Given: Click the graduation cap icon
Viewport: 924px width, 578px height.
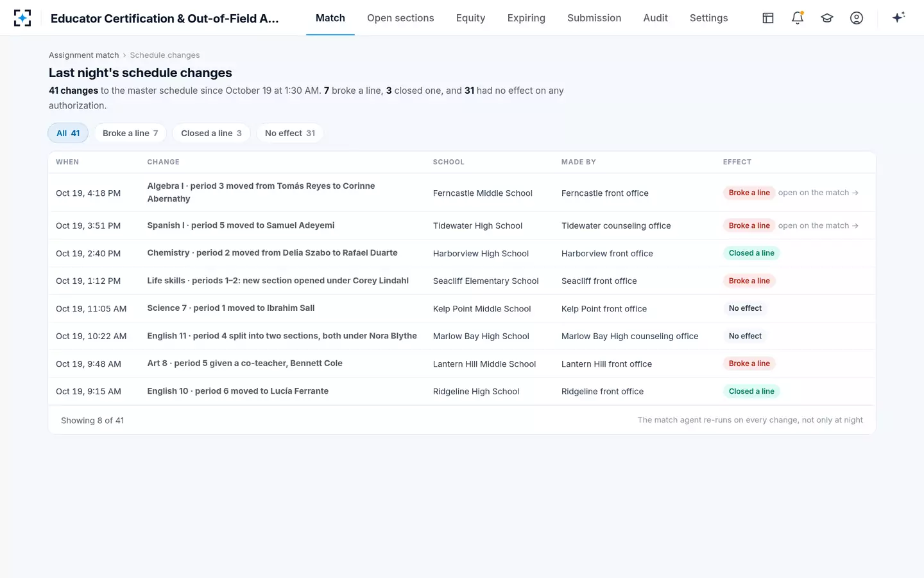Looking at the screenshot, I should click(827, 18).
